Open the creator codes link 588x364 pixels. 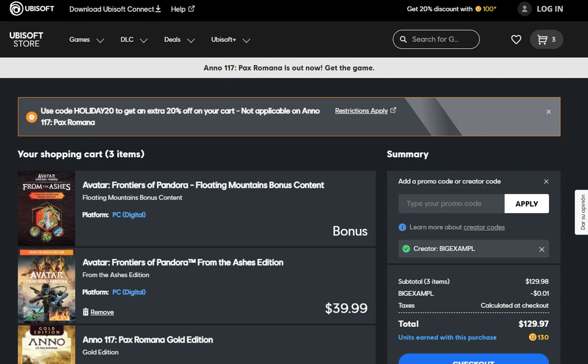coord(484,227)
